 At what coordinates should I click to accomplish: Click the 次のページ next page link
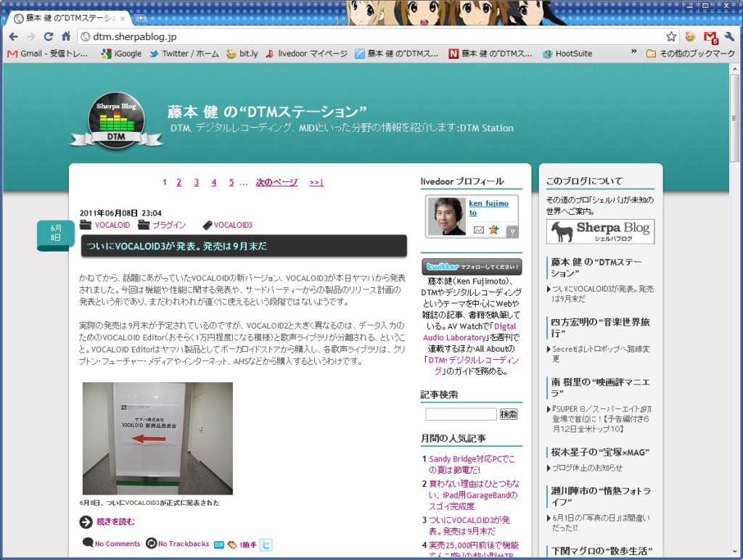tap(276, 182)
